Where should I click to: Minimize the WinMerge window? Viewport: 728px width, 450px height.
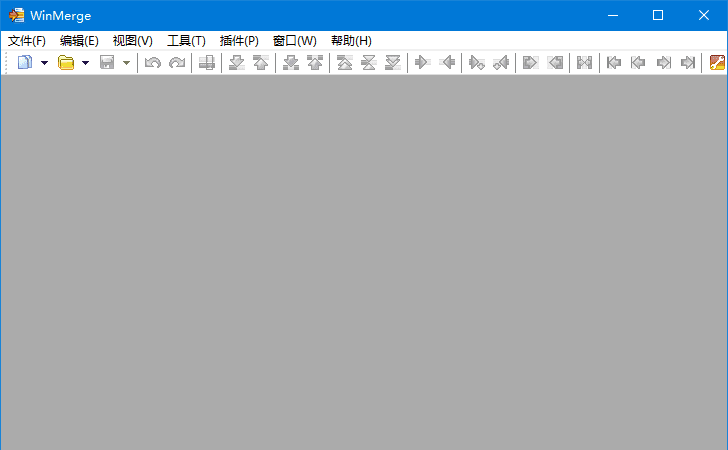(613, 15)
